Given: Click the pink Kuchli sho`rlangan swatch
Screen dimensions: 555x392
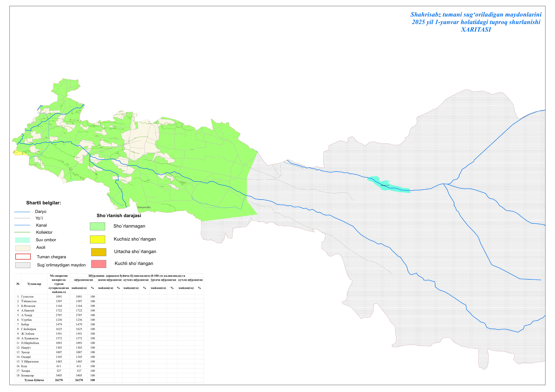Looking at the screenshot, I should pos(99,264).
